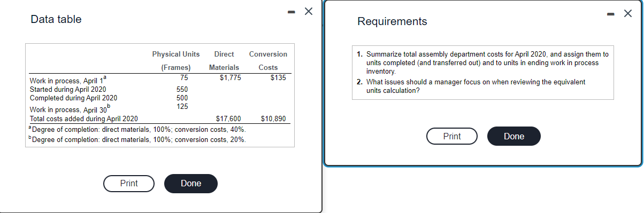The height and width of the screenshot is (213, 644).
Task: Click the 'Requirements' dialog title
Action: 392,21
